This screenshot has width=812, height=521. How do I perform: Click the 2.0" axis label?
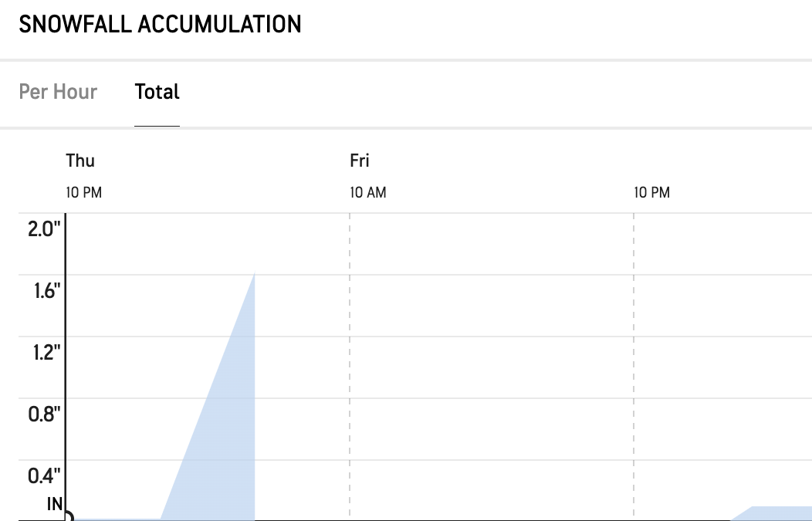click(x=44, y=229)
